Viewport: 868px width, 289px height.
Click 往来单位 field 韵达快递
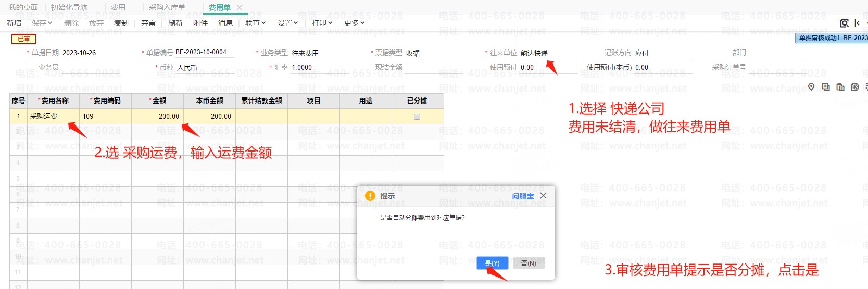(548, 53)
